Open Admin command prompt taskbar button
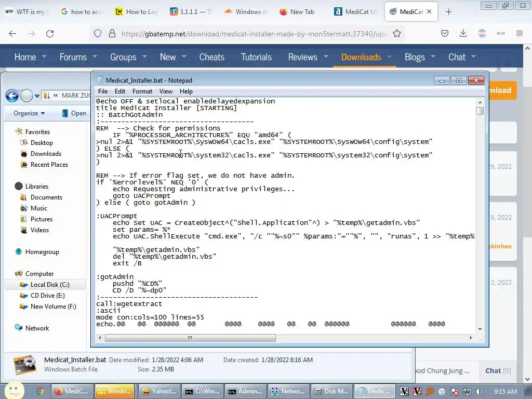This screenshot has width=532, height=399. click(246, 391)
